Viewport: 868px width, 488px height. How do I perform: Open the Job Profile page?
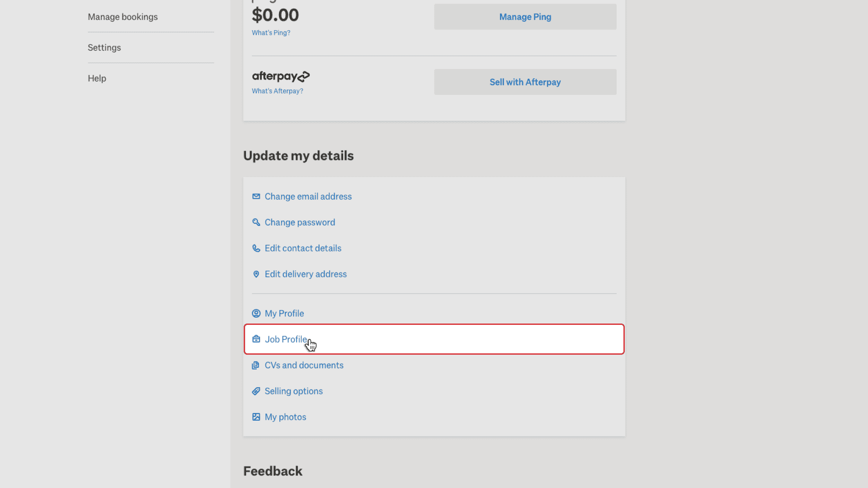tap(286, 339)
